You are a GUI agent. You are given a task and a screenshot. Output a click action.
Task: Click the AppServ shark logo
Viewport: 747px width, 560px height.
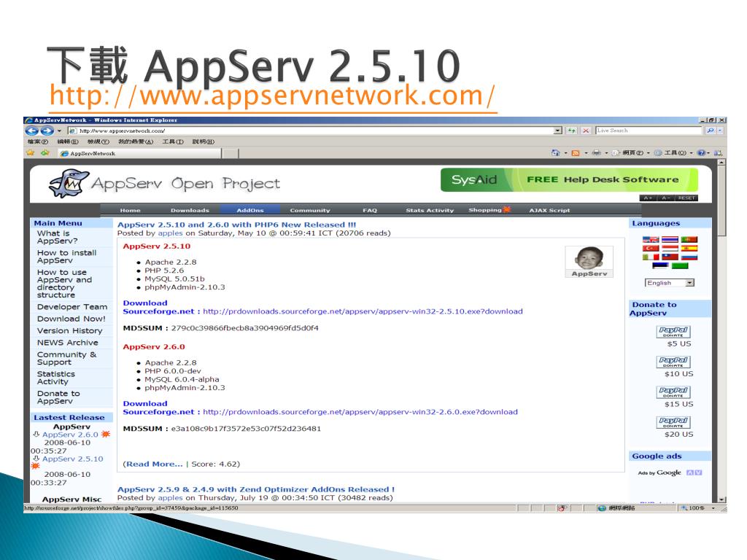[69, 183]
